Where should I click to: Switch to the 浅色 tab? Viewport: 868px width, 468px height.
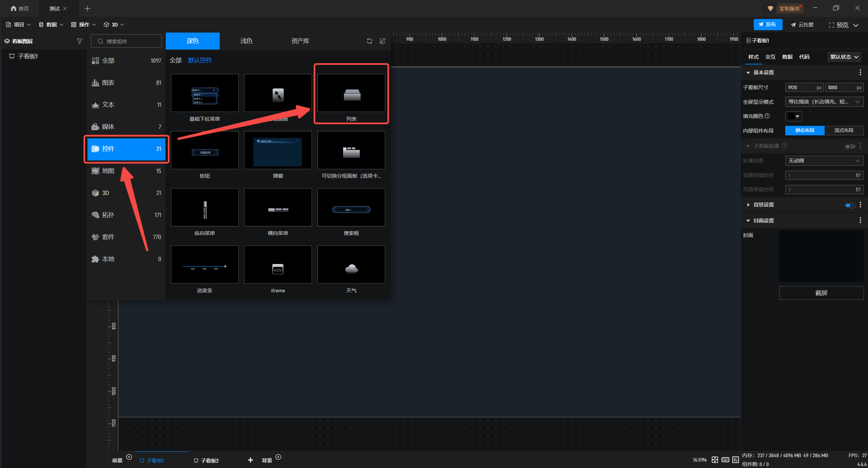(246, 41)
